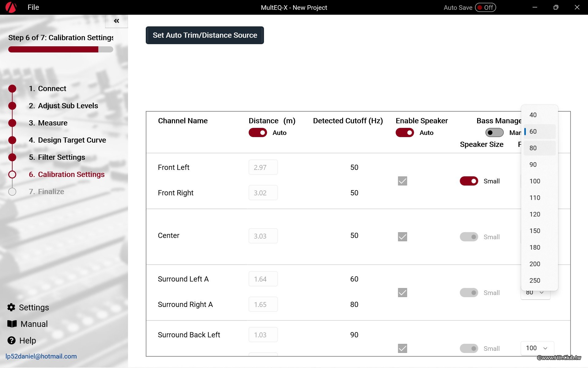Toggle the Surround A Small speaker size switch
The image size is (588, 368).
pos(469,293)
